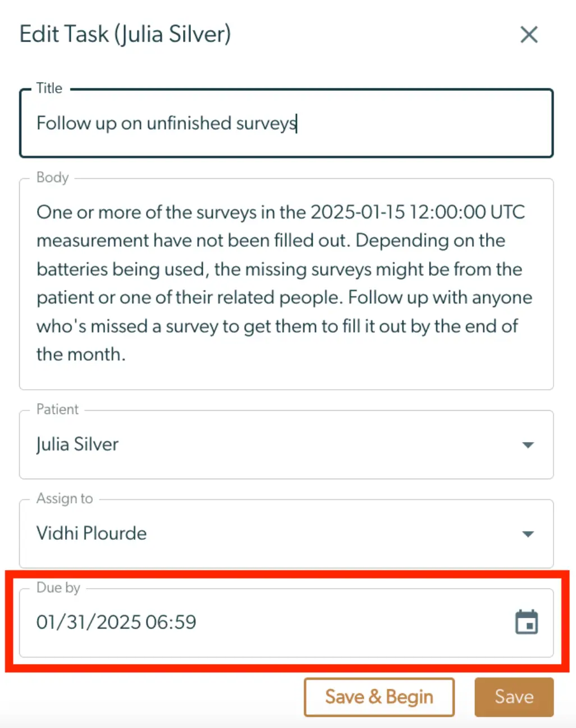Select the calendar icon in Due by field
This screenshot has width=576, height=728.
coord(526,622)
